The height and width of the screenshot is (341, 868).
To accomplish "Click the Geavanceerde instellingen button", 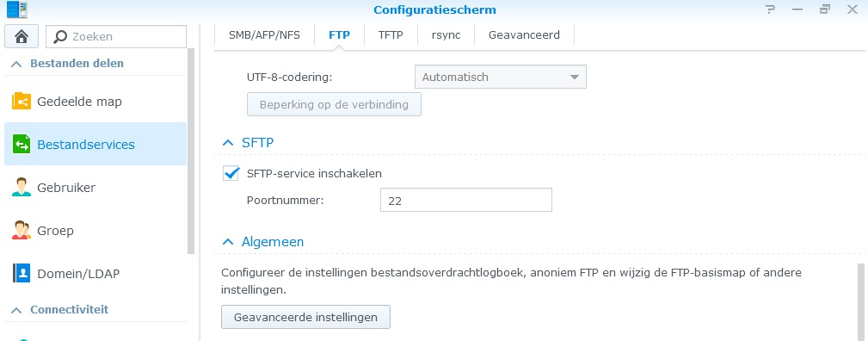I will pyautogui.click(x=305, y=317).
